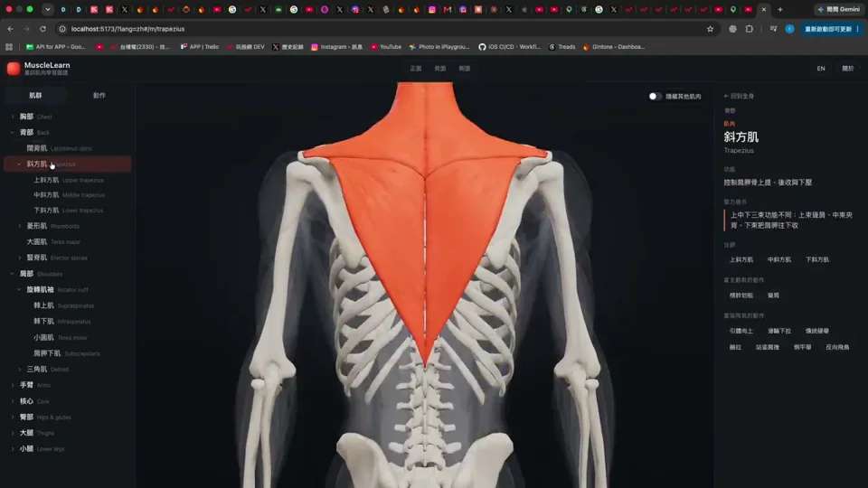Open the Gemini button in the tab strip
This screenshot has width=868, height=488.
[x=838, y=9]
